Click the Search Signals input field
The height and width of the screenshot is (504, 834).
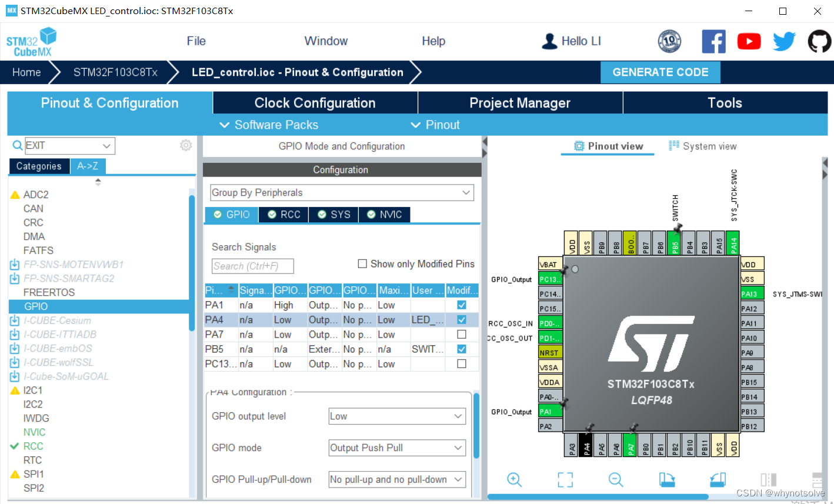pos(253,266)
